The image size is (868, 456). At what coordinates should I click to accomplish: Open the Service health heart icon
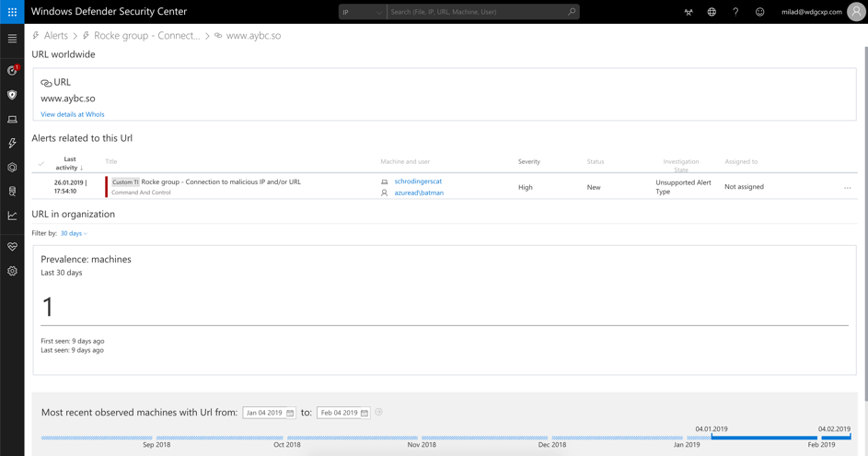12,247
